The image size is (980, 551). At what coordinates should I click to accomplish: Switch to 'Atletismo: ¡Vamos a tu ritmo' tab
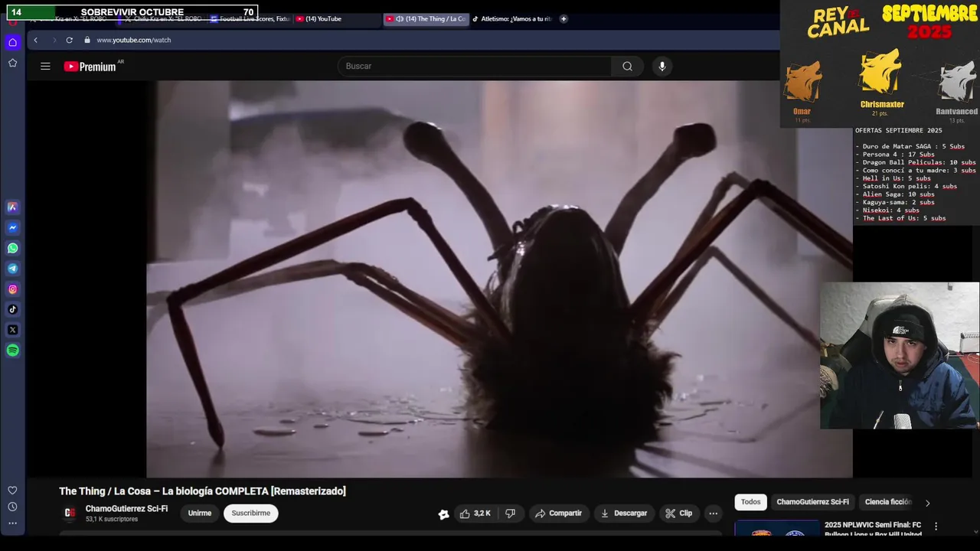click(x=513, y=19)
